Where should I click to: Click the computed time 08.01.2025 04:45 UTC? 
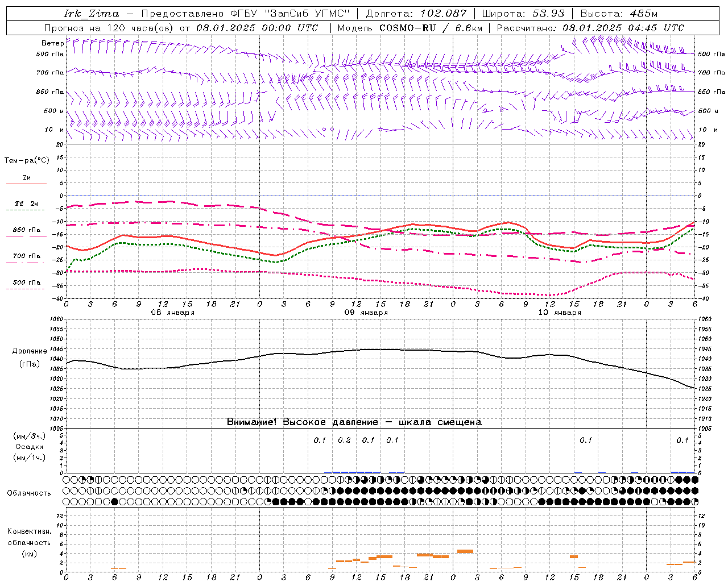tap(623, 28)
